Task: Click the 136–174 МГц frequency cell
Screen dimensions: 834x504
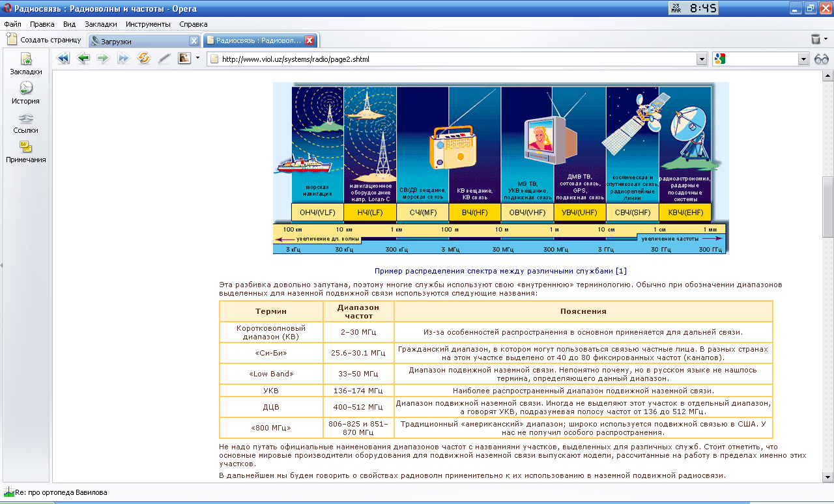Action: (358, 391)
